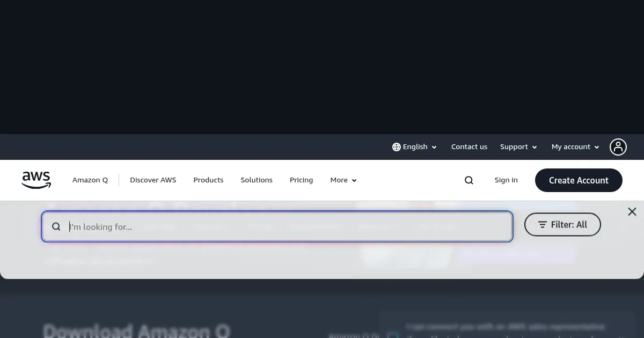The image size is (644, 338).
Task: Select Amazon Q in the navigation
Action: click(90, 180)
